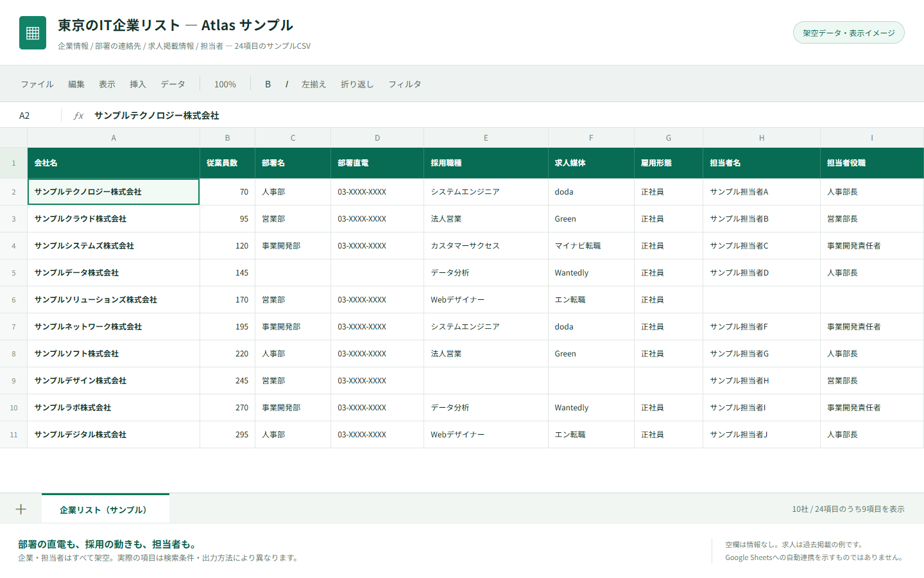Click サンプル担当者J cell
Image resolution: width=924 pixels, height=578 pixels.
[762, 435]
